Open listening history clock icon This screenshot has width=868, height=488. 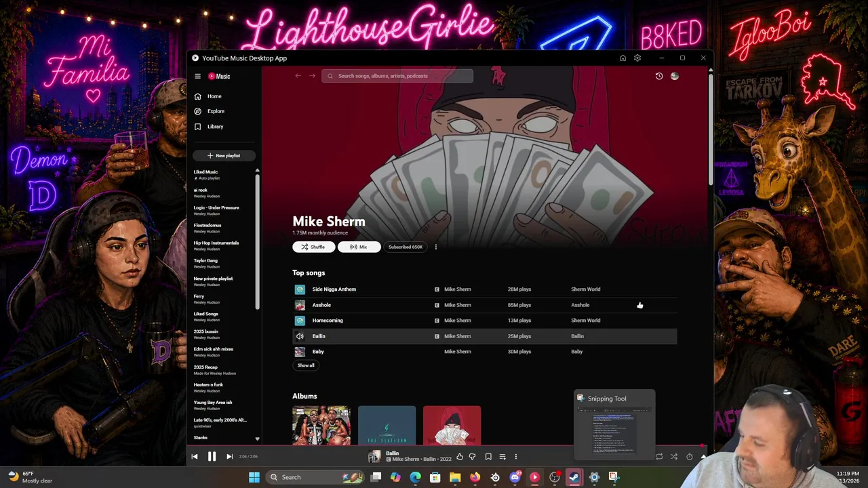[x=658, y=76]
